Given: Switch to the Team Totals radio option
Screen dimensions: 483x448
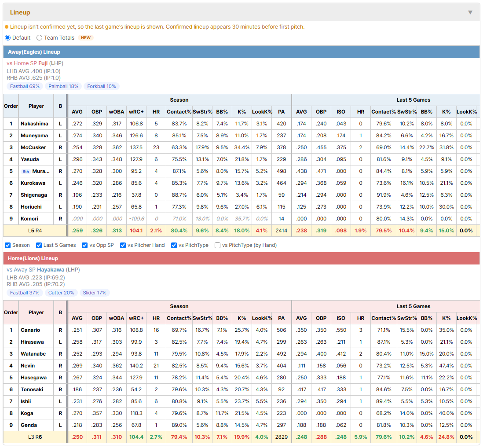Looking at the screenshot, I should point(39,37).
